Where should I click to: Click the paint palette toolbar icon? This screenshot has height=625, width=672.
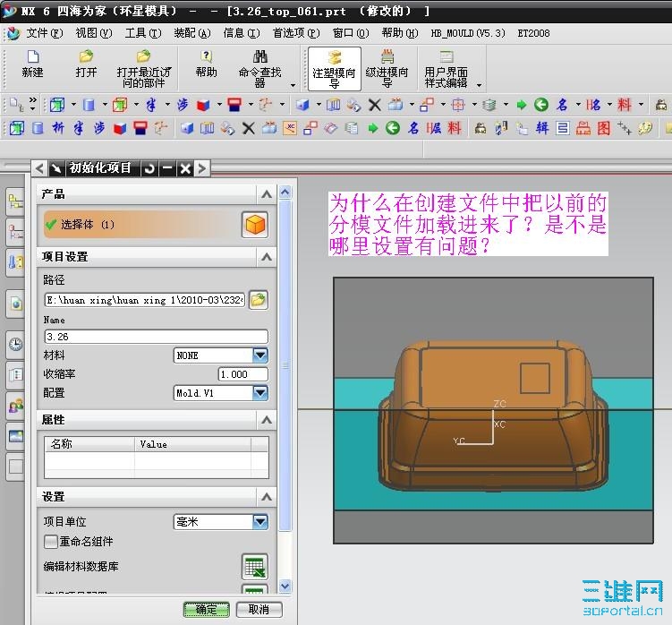[x=645, y=128]
